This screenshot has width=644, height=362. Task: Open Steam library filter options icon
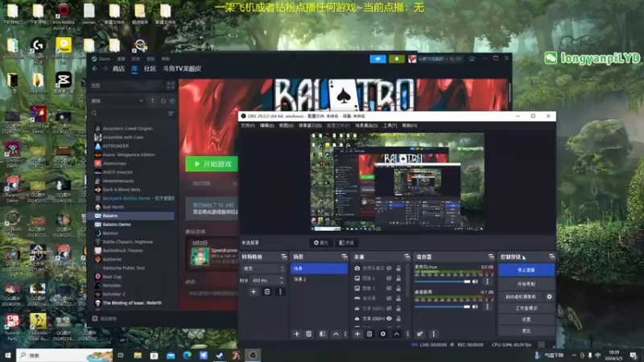pos(171,113)
